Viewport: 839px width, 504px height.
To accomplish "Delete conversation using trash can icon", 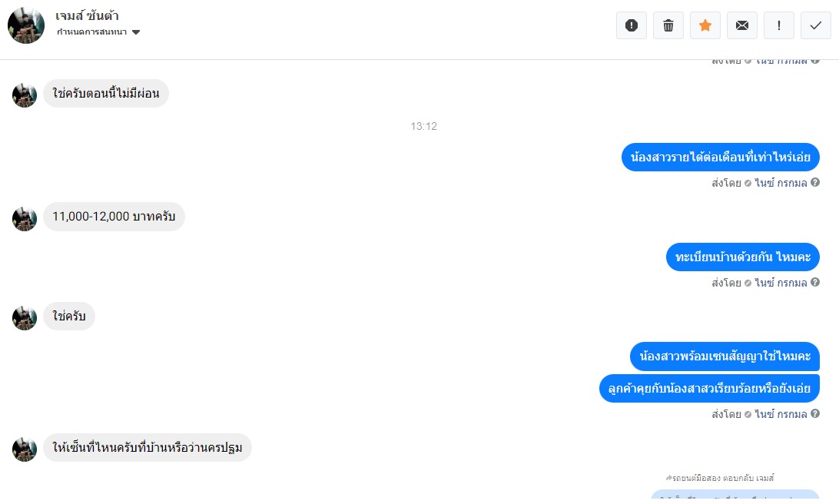I will coord(668,25).
